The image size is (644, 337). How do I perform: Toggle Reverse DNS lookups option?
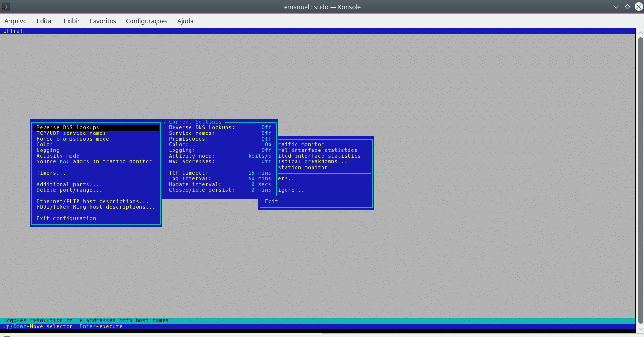click(x=96, y=127)
